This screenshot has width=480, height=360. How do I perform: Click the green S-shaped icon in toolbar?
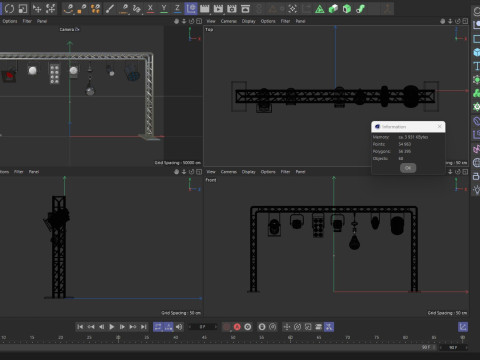pyautogui.click(x=360, y=9)
